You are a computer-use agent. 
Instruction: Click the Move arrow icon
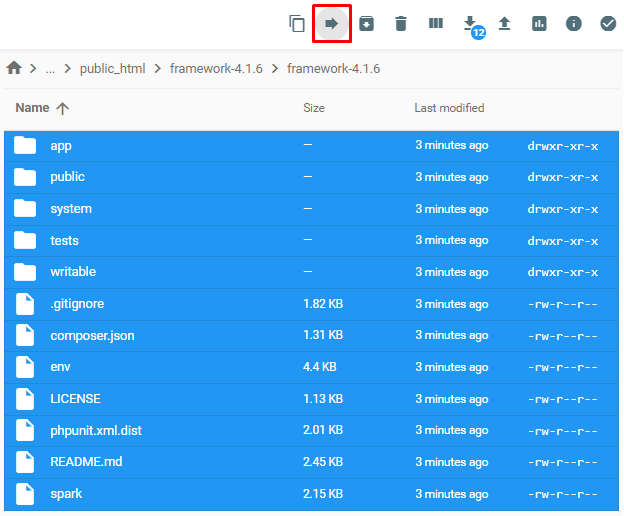tap(331, 24)
